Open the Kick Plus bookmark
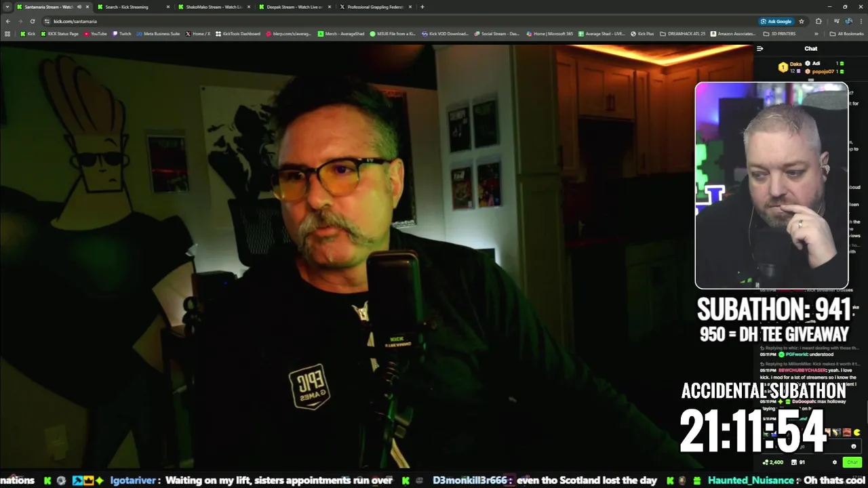The height and width of the screenshot is (488, 868). coord(642,33)
